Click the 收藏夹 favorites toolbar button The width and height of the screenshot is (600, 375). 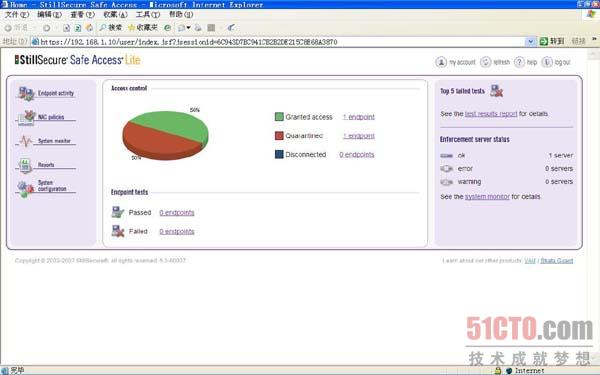pos(143,28)
